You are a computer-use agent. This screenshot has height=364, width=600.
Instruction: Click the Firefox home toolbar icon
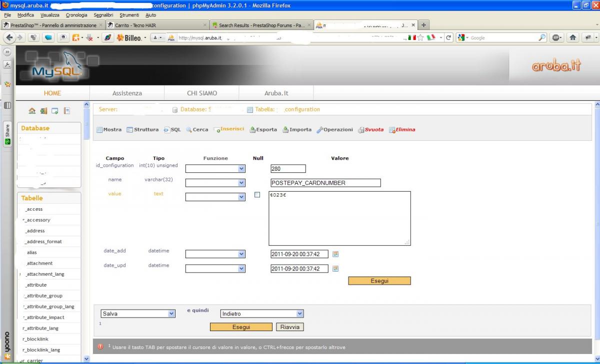[573, 37]
